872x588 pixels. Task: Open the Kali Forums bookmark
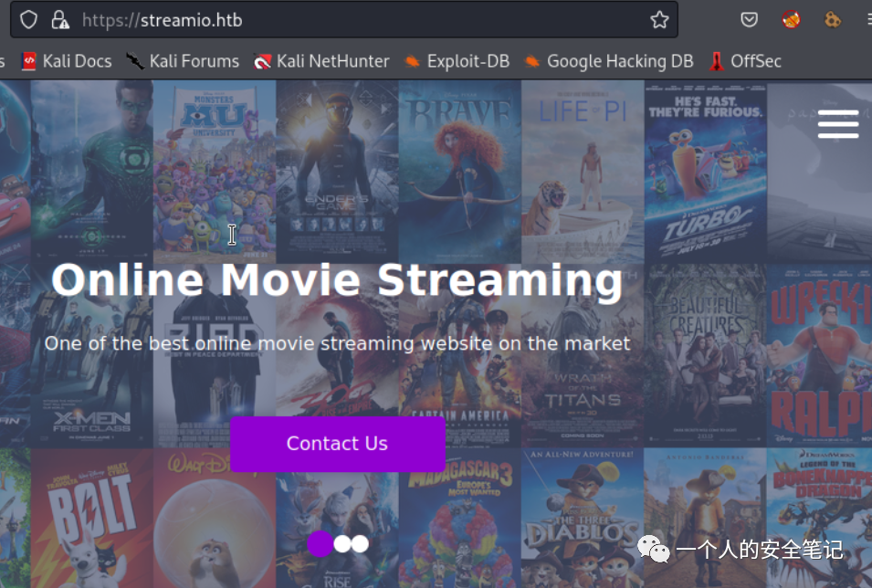tap(183, 61)
